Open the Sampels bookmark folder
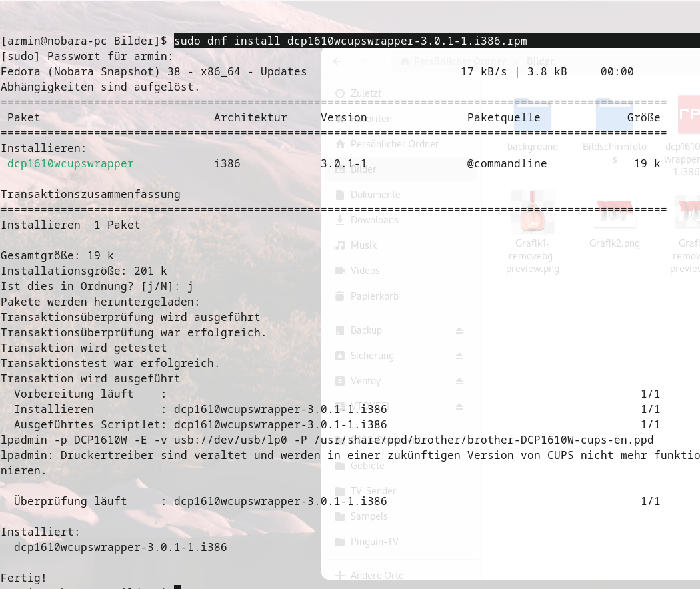Screen dimensions: 700x589 pos(369,516)
